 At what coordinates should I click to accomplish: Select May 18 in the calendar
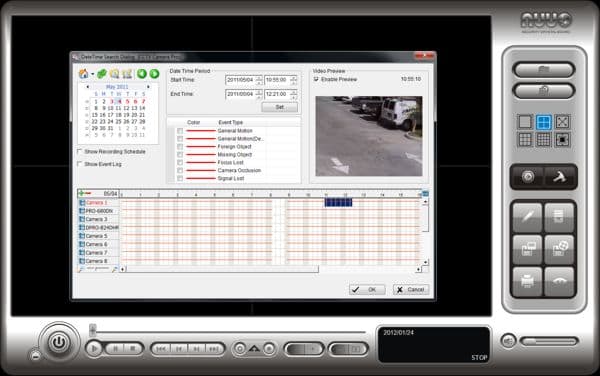coord(119,115)
